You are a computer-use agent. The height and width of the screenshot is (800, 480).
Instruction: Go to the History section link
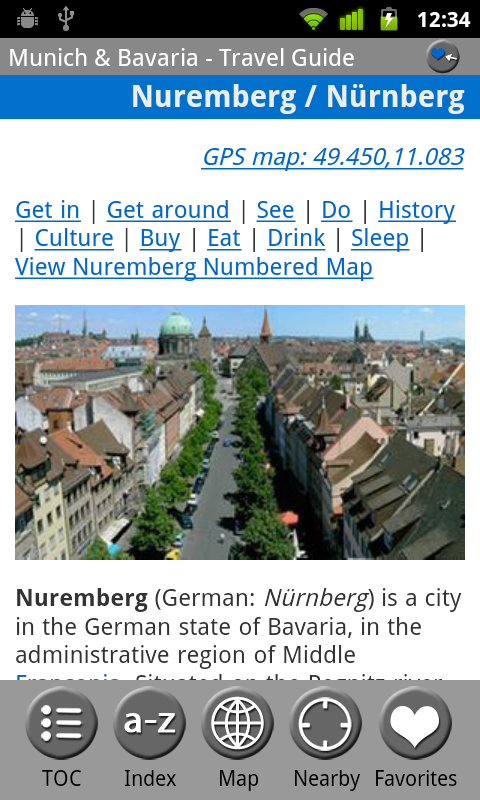tap(417, 210)
